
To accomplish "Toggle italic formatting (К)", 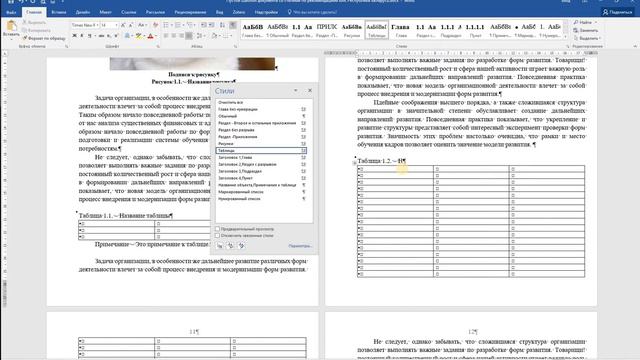I will [82, 36].
